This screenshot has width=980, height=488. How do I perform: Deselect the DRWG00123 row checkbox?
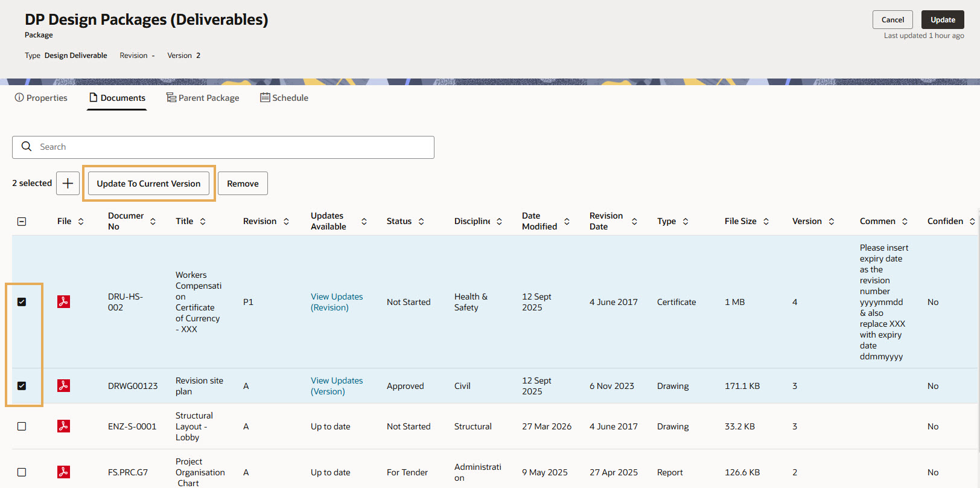pyautogui.click(x=22, y=386)
